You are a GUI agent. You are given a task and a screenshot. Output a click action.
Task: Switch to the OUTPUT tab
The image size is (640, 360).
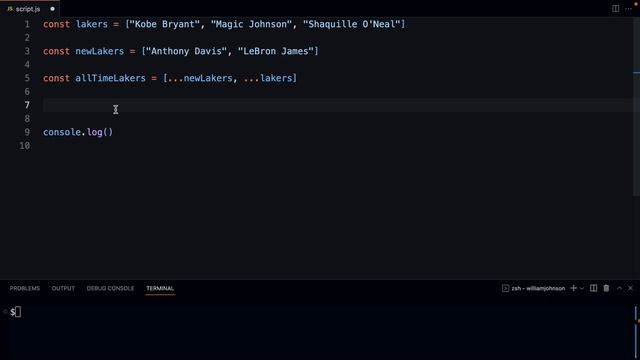63,288
